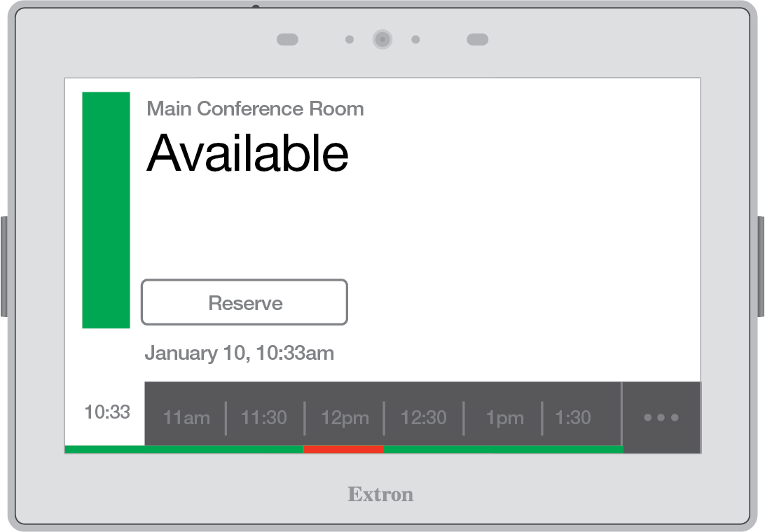Image resolution: width=765 pixels, height=532 pixels.
Task: Select the 1:30 time slot
Action: pos(572,417)
